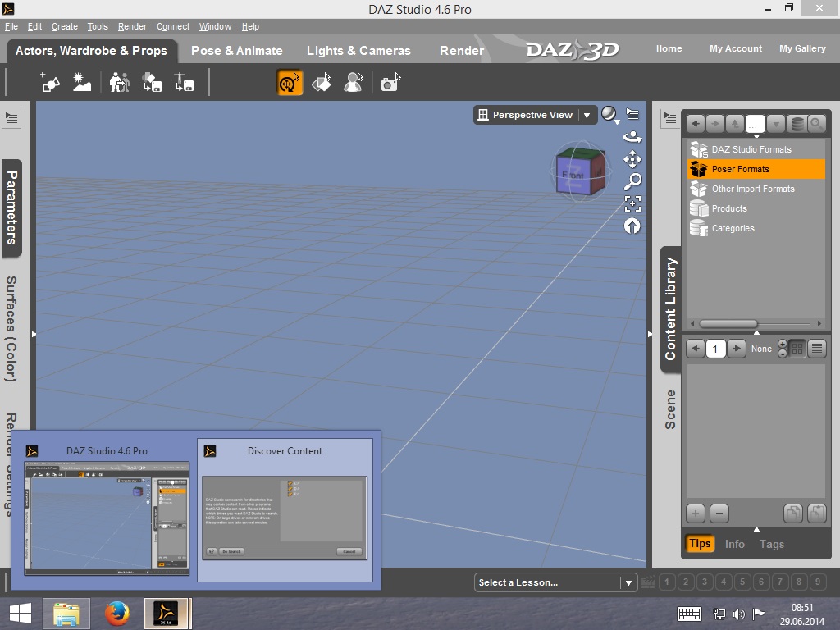Switch to the Render activity tab
The image size is (840, 630).
click(x=462, y=51)
